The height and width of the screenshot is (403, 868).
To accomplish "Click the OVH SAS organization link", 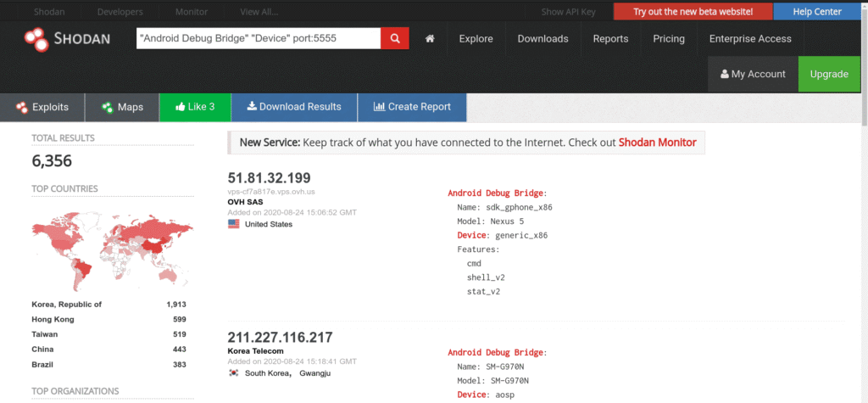I will 245,202.
